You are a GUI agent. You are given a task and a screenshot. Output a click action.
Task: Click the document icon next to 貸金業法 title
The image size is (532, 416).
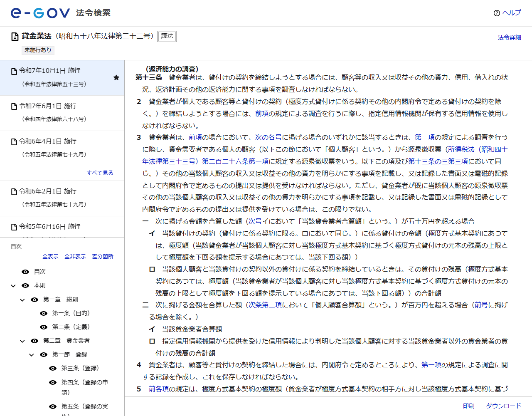pyautogui.click(x=15, y=37)
